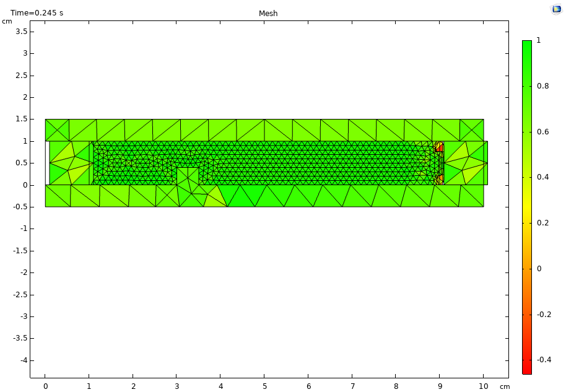Image resolution: width=566 pixels, height=392 pixels.
Task: Click the color legend value "-0.4"
Action: (544, 360)
